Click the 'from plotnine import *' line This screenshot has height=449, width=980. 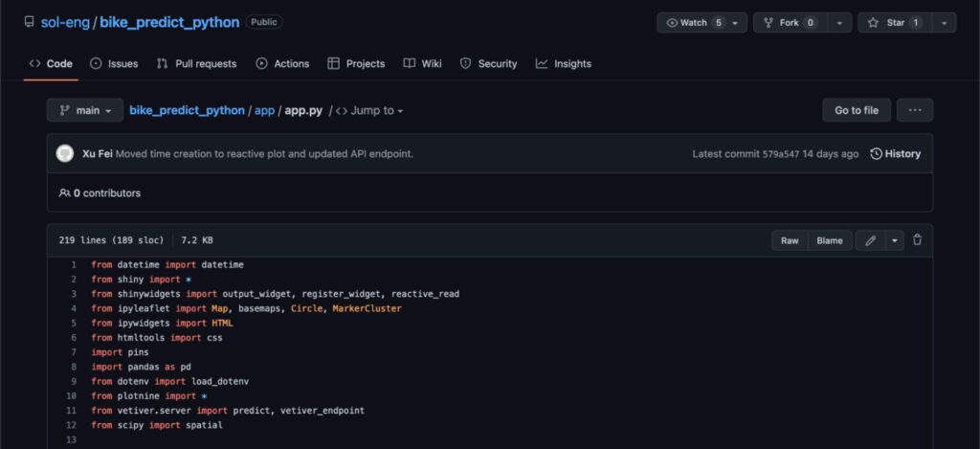(x=148, y=395)
